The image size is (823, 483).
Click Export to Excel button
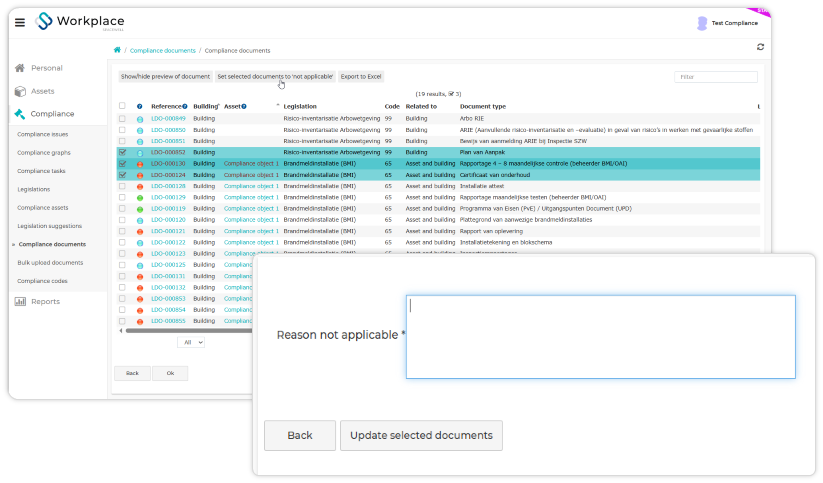(x=361, y=77)
